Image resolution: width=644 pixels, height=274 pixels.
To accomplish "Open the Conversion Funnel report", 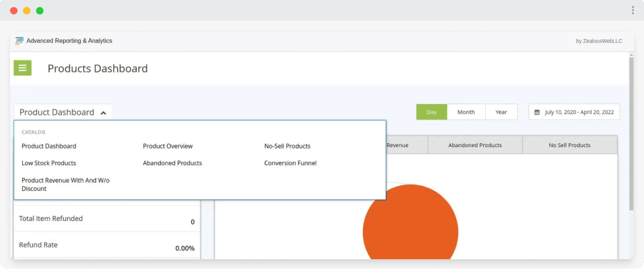I will (290, 163).
